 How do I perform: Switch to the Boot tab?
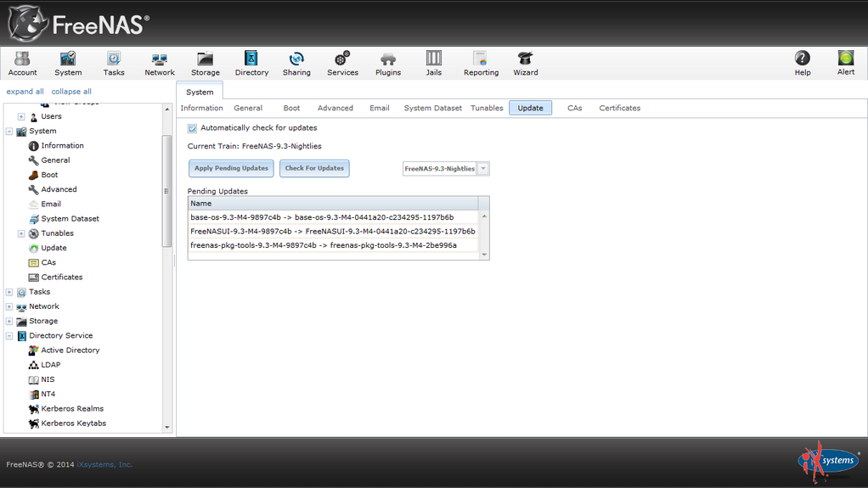291,108
